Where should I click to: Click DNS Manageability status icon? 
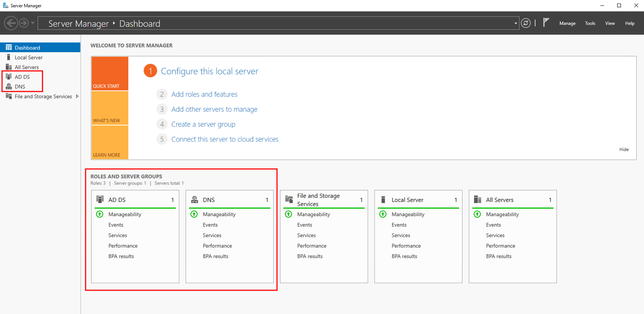[194, 214]
